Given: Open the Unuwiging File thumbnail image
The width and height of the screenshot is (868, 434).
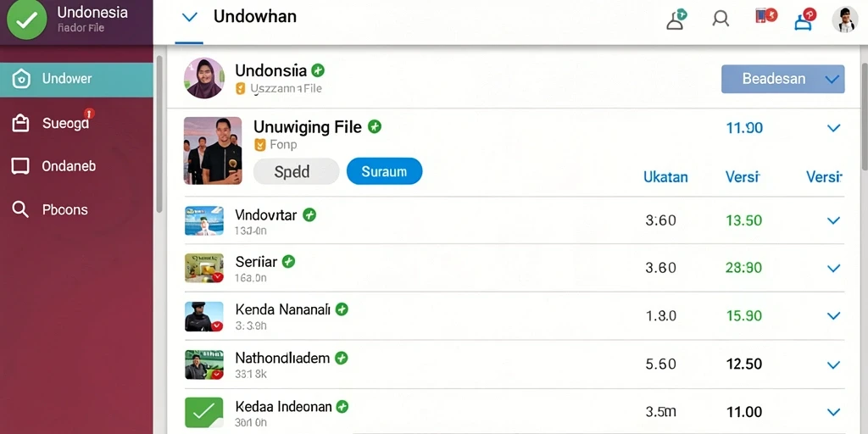Looking at the screenshot, I should 213,150.
